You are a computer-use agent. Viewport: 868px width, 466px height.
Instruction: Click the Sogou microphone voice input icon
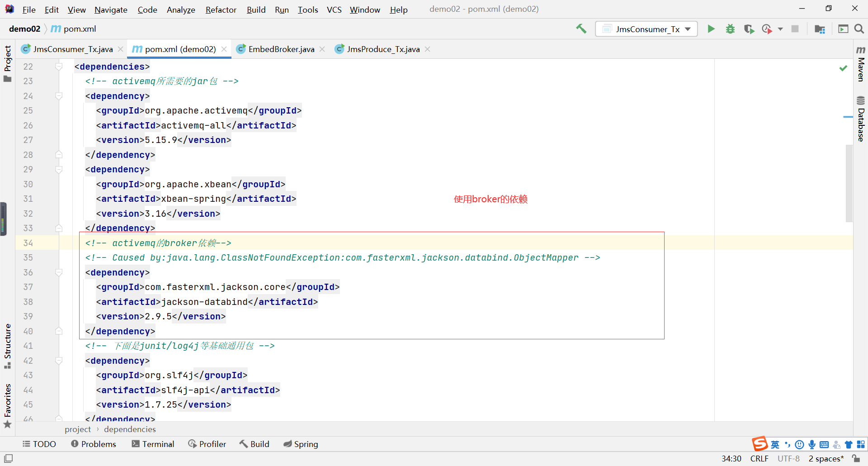812,444
